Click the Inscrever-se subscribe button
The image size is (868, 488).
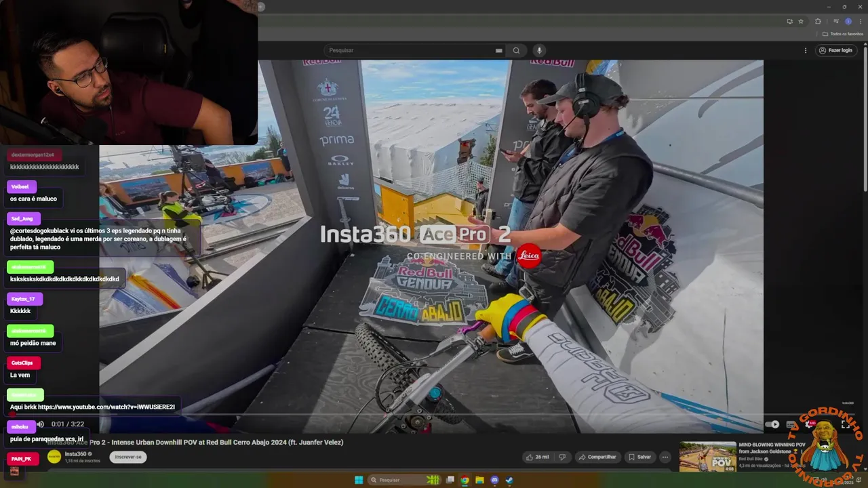pos(128,457)
